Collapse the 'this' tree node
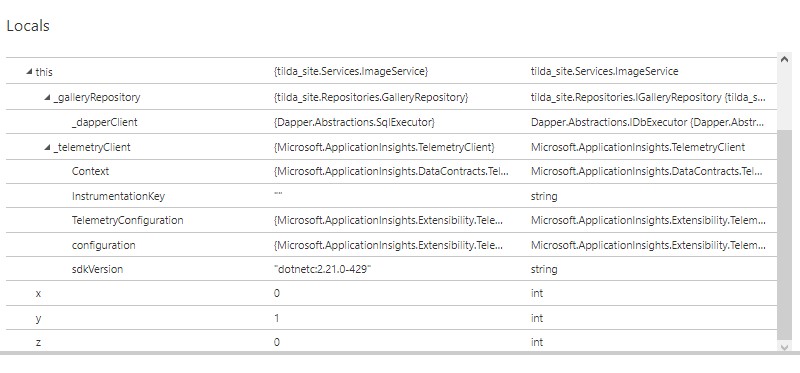The width and height of the screenshot is (800, 373). click(x=29, y=72)
